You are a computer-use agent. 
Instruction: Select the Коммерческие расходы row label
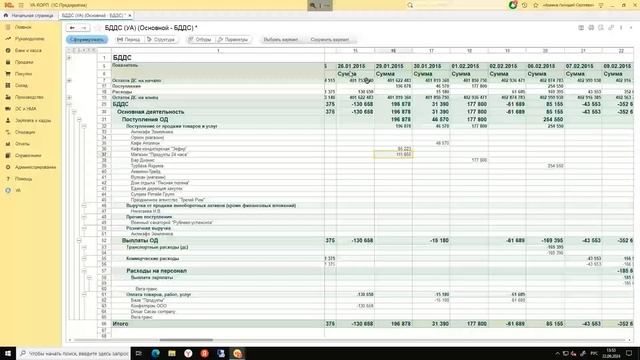[x=152, y=258]
